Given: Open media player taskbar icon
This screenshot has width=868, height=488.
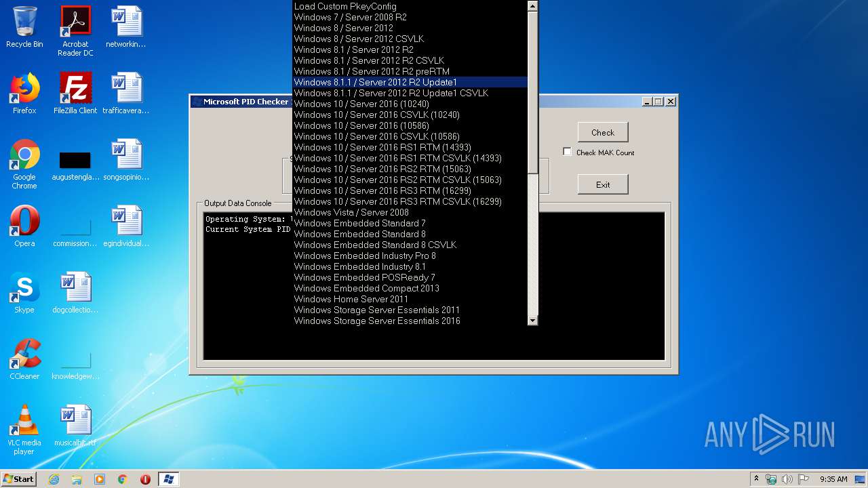Looking at the screenshot, I should point(100,479).
